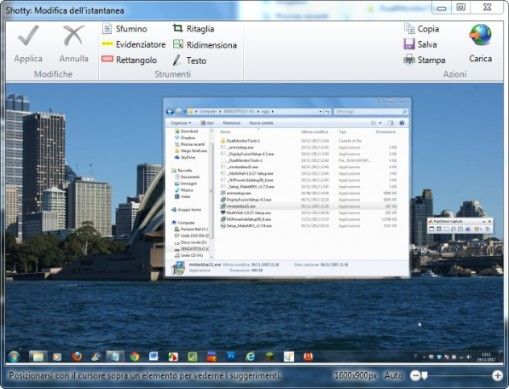Toggle the Auto zoom option

coord(393,376)
